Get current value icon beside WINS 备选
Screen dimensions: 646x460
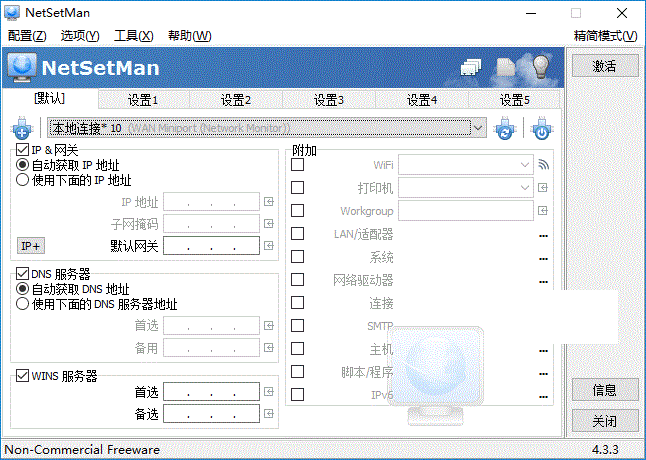point(269,413)
